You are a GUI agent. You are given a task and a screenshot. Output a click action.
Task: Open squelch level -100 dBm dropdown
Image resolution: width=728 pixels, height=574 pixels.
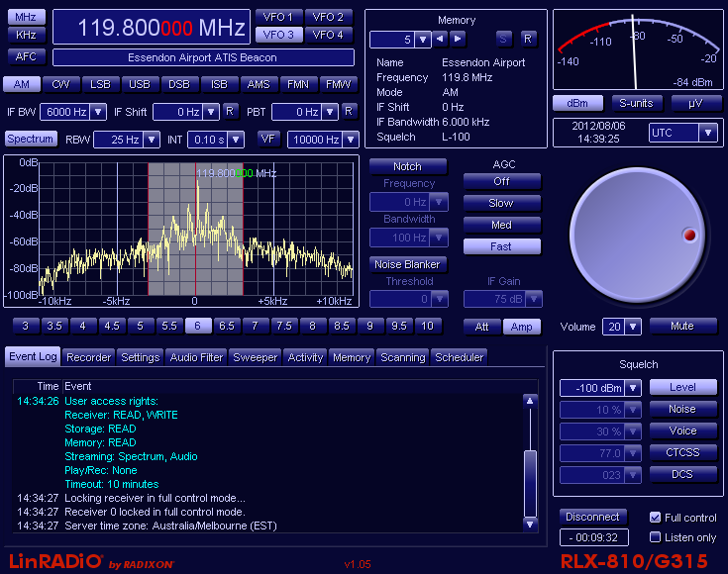633,388
